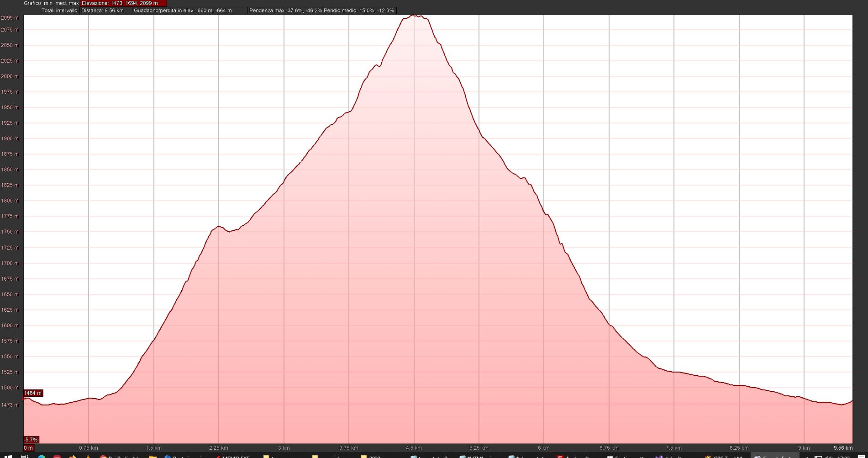The image size is (868, 458).
Task: Open the Edge browser taskbar icon
Action: 42,456
